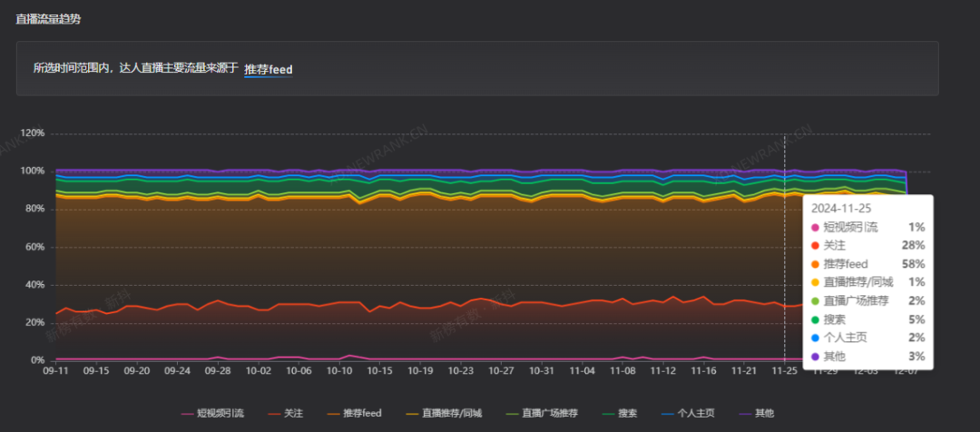
Task: Select the 10-10 date on x-axis
Action: click(339, 370)
